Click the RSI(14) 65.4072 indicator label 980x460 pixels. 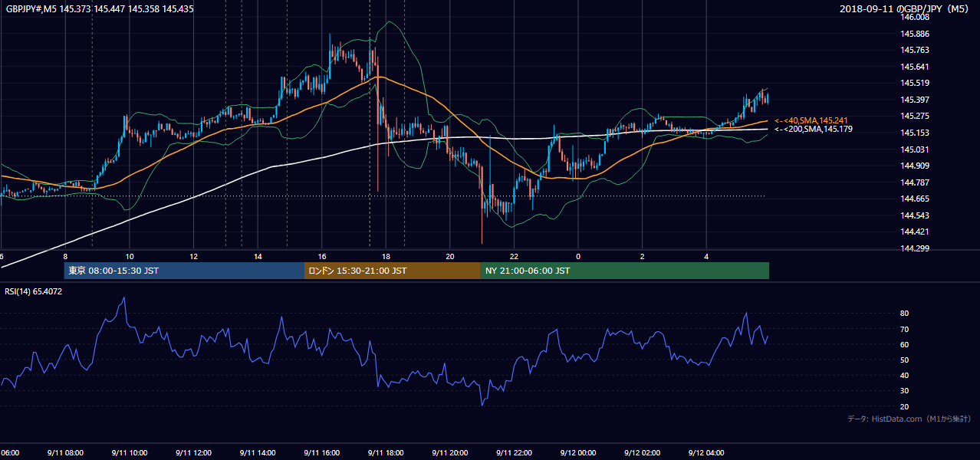pyautogui.click(x=34, y=291)
